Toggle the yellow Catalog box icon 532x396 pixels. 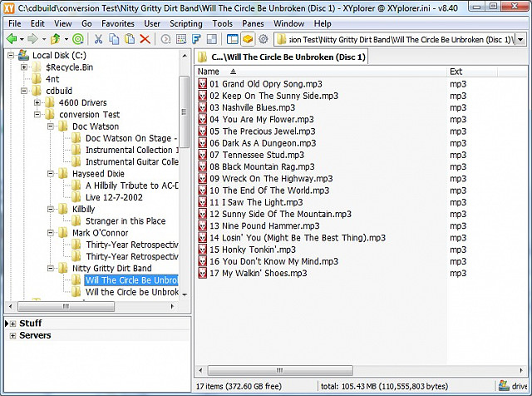click(x=248, y=39)
